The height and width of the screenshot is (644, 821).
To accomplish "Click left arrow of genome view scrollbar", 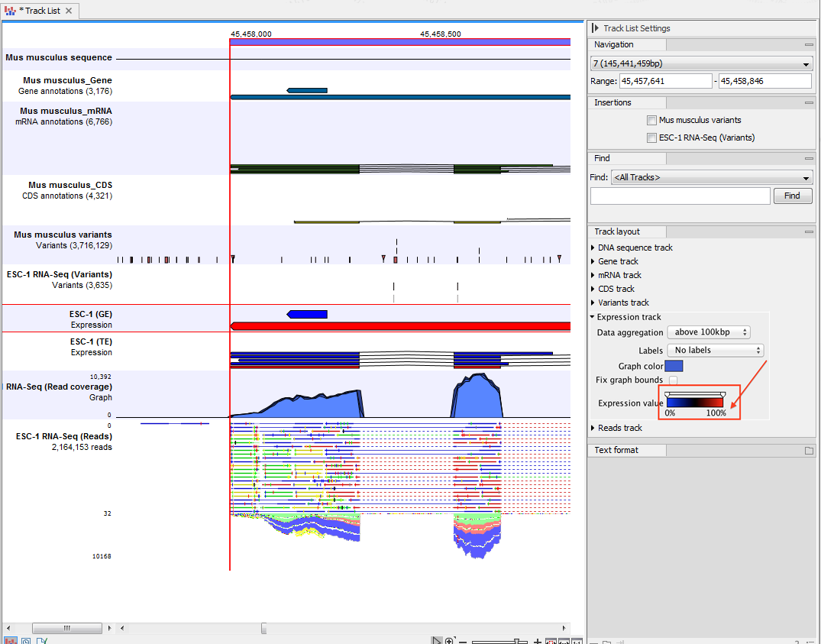I will (x=122, y=628).
